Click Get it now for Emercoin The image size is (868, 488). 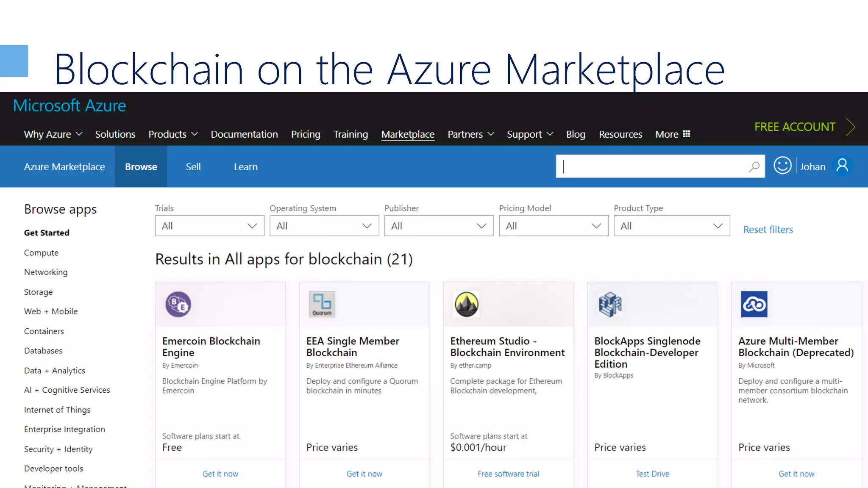coord(220,474)
